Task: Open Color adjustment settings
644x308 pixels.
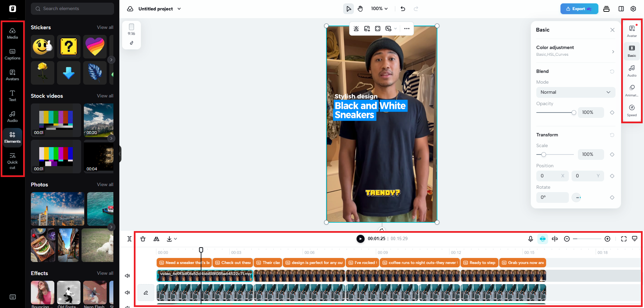Action: click(x=576, y=50)
